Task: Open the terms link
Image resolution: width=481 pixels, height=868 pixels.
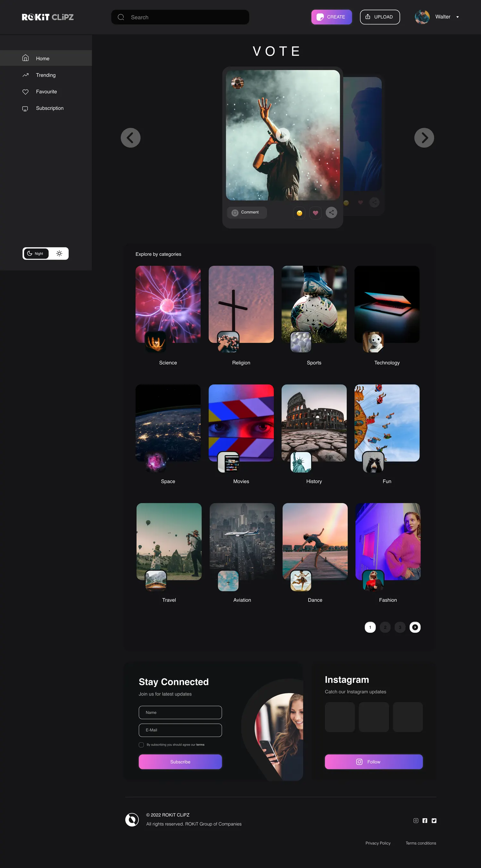Action: tap(200, 745)
